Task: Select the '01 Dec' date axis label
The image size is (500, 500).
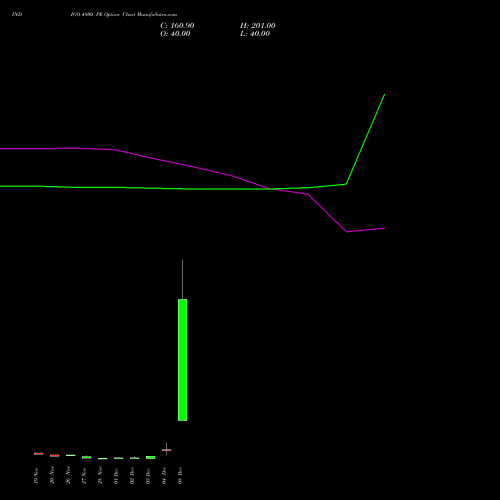Action: click(x=116, y=476)
